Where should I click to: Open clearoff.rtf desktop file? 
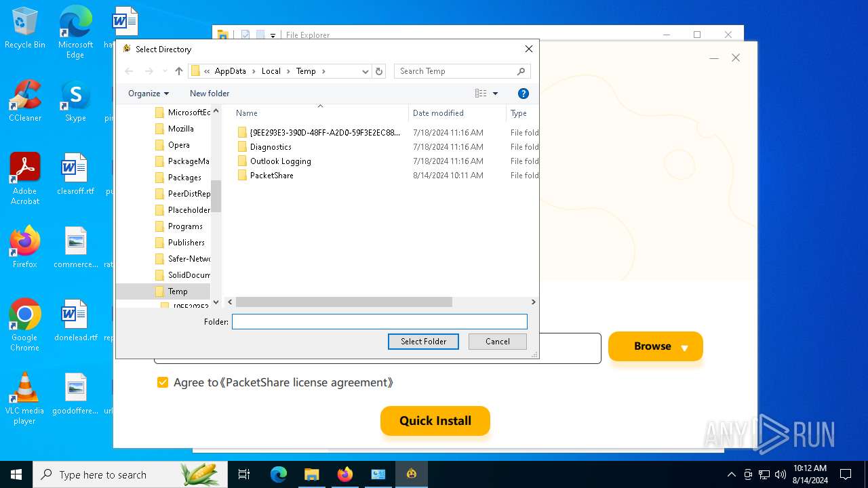point(75,174)
